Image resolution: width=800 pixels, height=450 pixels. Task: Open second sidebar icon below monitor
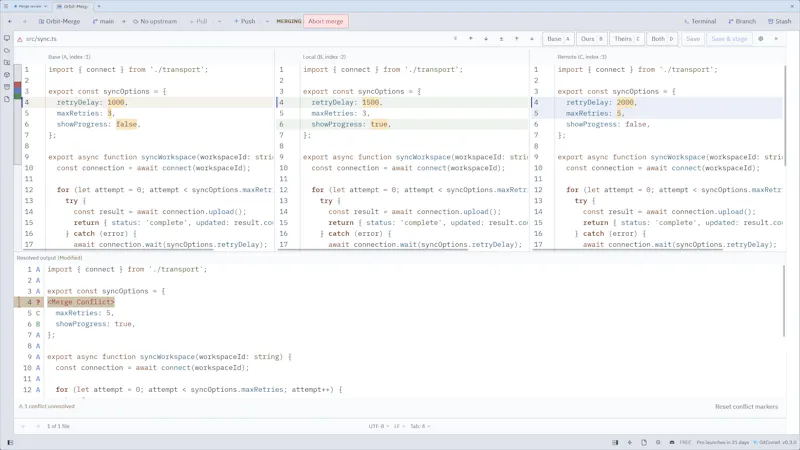[x=7, y=51]
